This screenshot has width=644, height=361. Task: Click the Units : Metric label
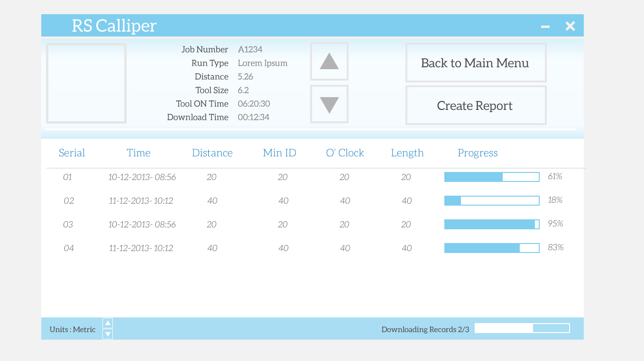coord(73,329)
